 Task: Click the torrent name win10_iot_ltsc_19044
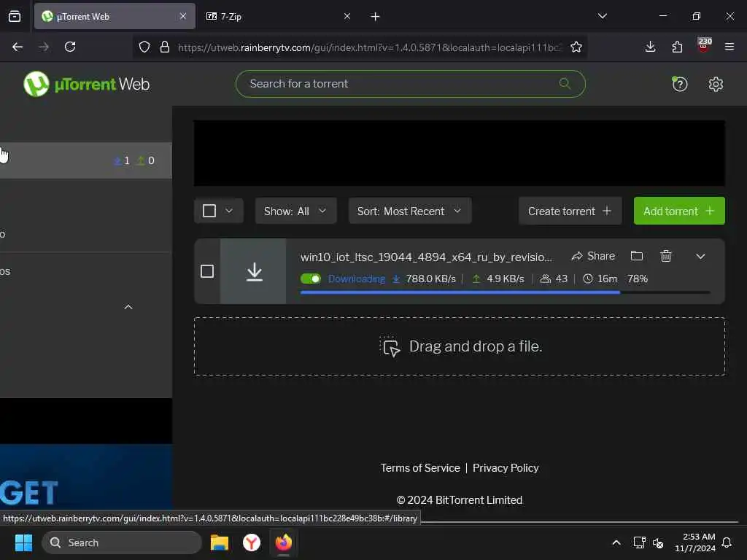click(x=426, y=257)
